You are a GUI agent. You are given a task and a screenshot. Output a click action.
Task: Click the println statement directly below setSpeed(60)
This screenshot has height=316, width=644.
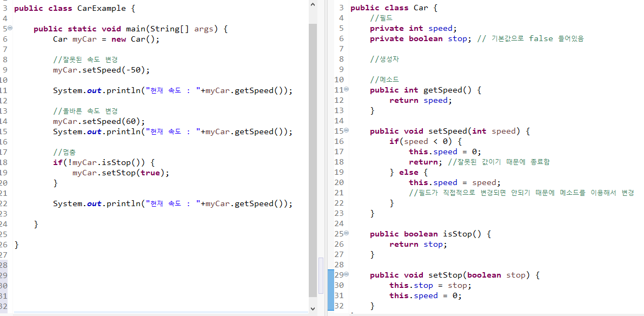pyautogui.click(x=173, y=131)
